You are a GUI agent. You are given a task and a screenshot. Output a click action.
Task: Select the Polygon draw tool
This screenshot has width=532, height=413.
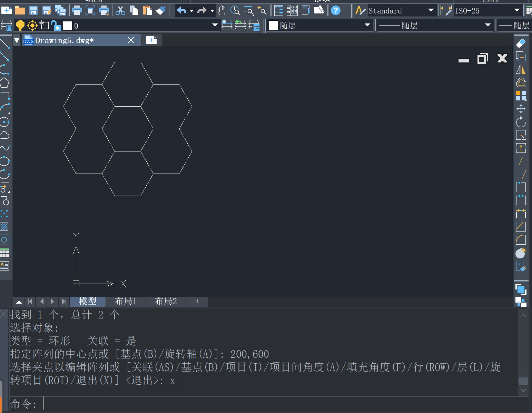(4, 83)
